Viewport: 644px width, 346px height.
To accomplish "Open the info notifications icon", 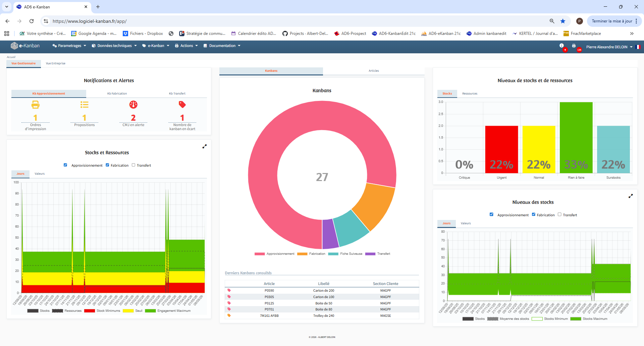I will pyautogui.click(x=561, y=46).
